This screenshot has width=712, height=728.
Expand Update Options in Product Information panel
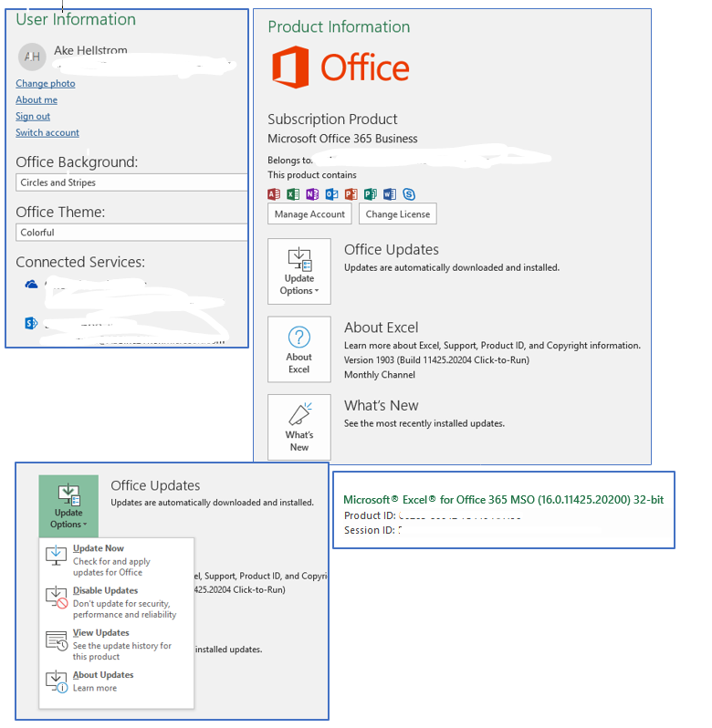tap(299, 272)
